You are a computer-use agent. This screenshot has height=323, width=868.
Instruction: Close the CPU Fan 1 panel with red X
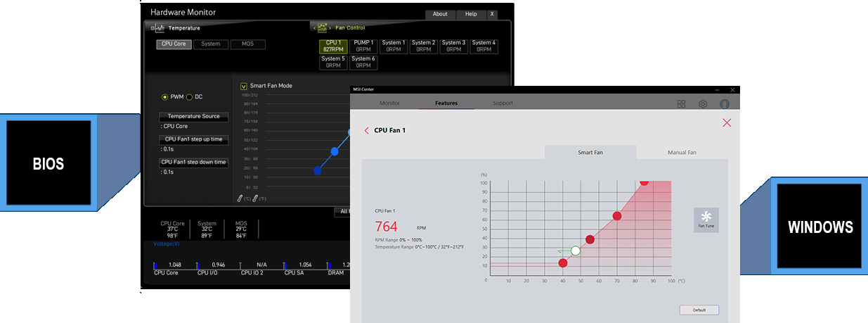[727, 123]
